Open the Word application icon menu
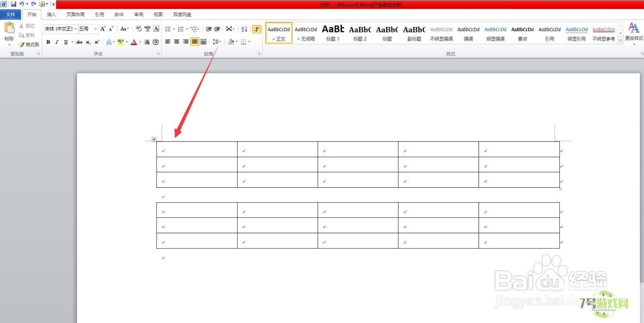 pos(4,4)
